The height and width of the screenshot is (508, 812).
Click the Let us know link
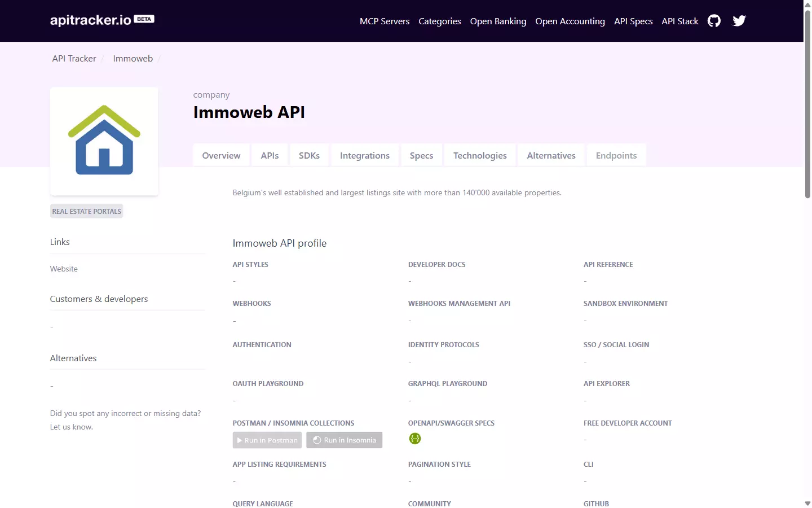coord(71,427)
